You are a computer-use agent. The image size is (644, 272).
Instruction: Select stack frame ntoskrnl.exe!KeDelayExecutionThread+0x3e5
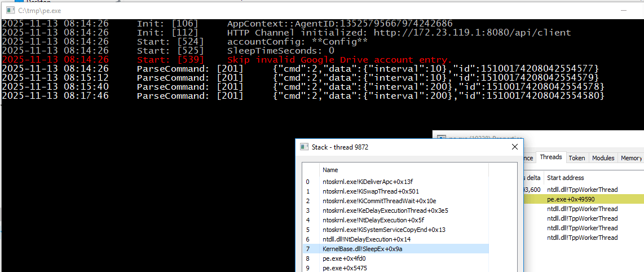point(385,210)
